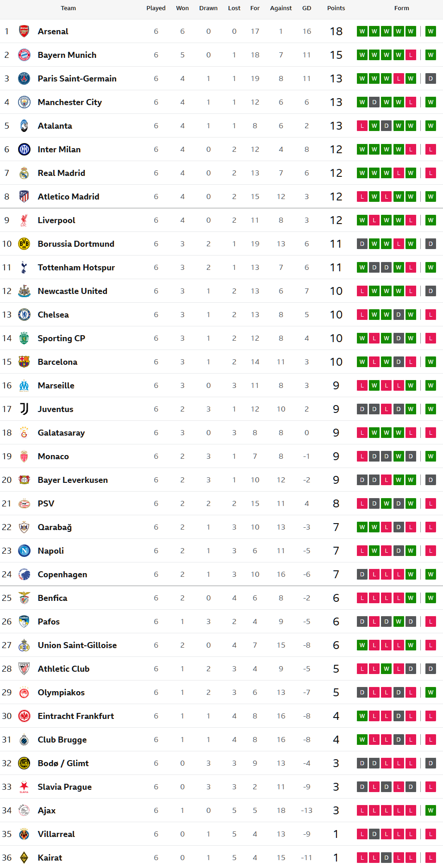Click the Napoli blue N badge
Screen dimensions: 443x868
click(x=24, y=551)
